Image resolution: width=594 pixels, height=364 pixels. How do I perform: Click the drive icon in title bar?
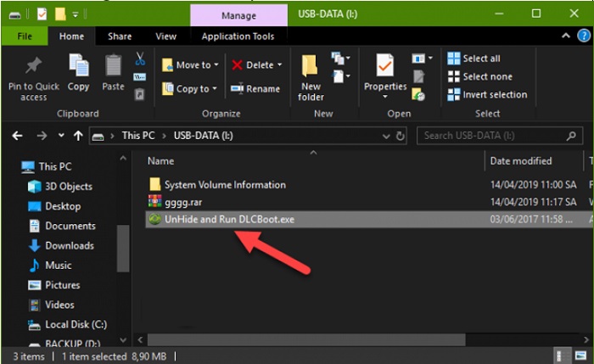click(x=14, y=15)
